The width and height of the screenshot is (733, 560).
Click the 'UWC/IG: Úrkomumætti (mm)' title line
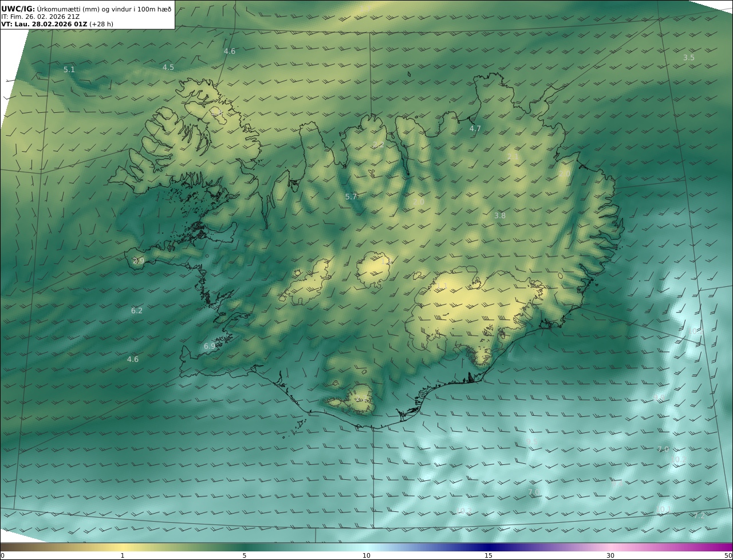pos(86,9)
